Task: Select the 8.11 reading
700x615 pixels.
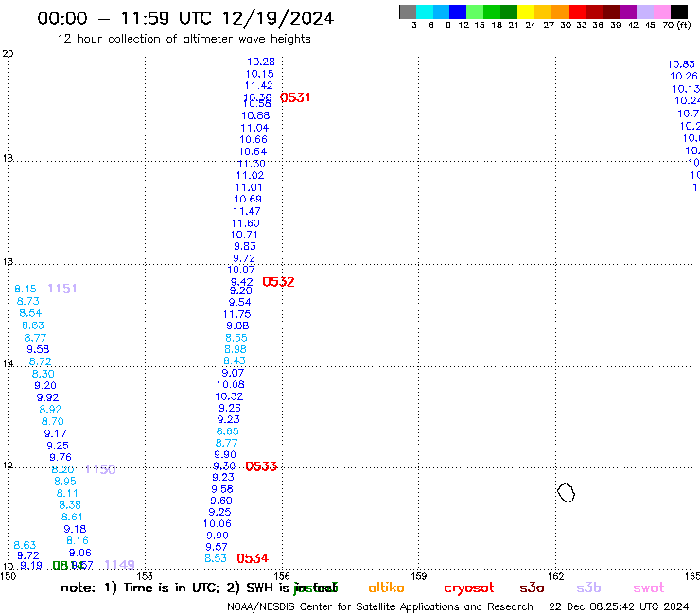Action: tap(67, 493)
